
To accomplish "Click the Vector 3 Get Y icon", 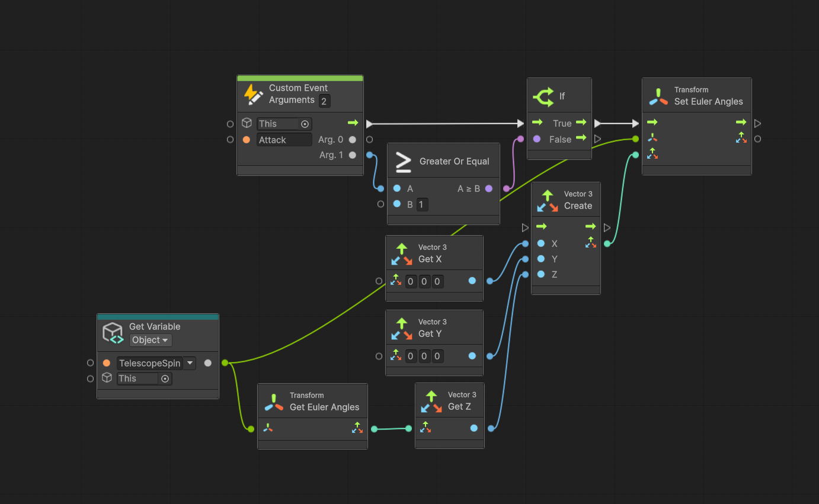I will click(x=402, y=328).
